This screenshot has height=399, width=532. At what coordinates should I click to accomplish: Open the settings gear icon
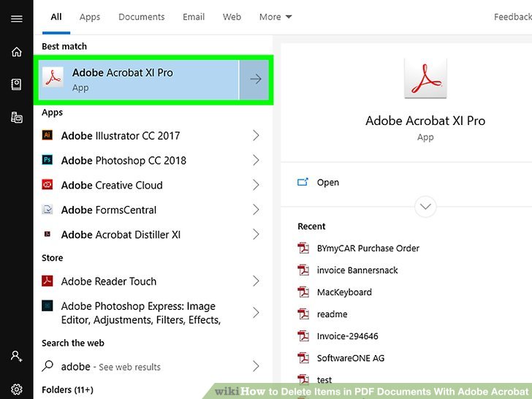tap(17, 389)
